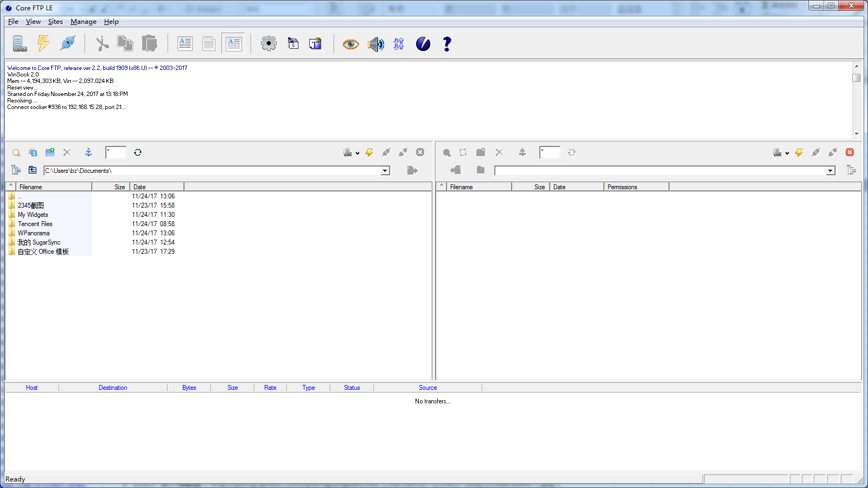Select the 自定义 Office 模板 folder

click(x=43, y=252)
